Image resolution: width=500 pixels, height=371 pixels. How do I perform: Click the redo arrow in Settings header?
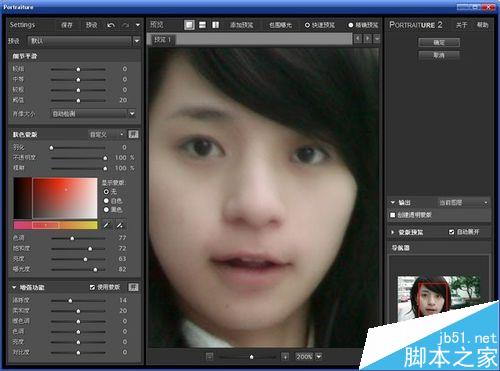tap(125, 25)
